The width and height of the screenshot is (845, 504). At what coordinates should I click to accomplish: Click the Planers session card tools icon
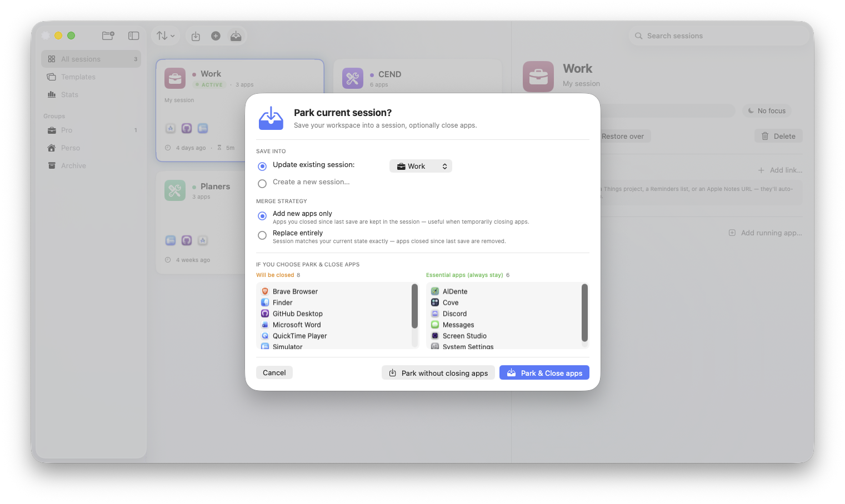pyautogui.click(x=175, y=190)
